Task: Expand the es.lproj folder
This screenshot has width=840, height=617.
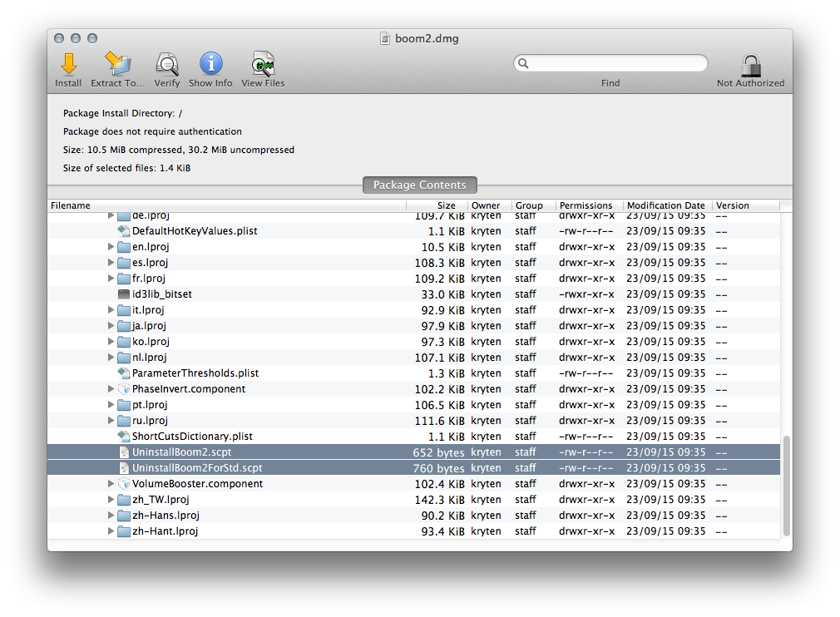Action: pos(111,263)
